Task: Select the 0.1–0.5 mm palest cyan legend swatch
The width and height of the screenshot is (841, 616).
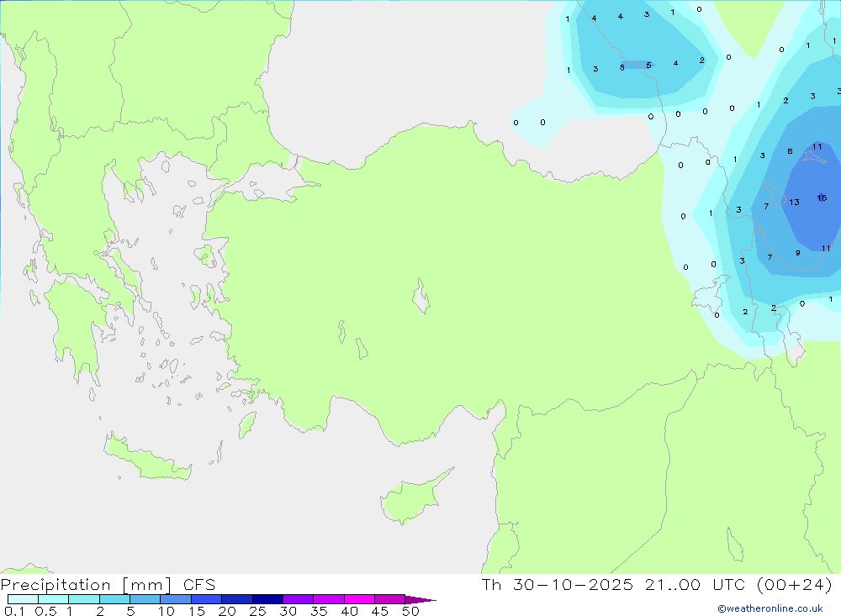Action: point(23,599)
